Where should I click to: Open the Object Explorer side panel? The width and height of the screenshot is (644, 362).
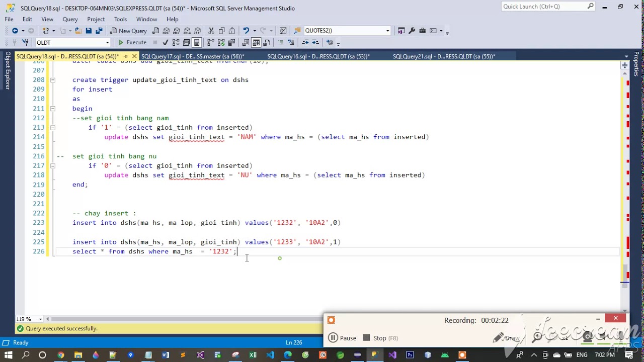click(8, 70)
